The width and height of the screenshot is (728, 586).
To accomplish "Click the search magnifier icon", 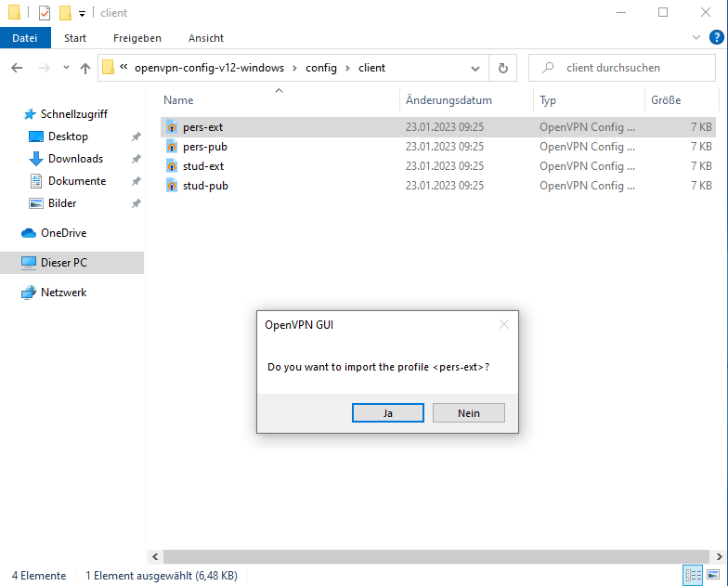I will pos(548,68).
